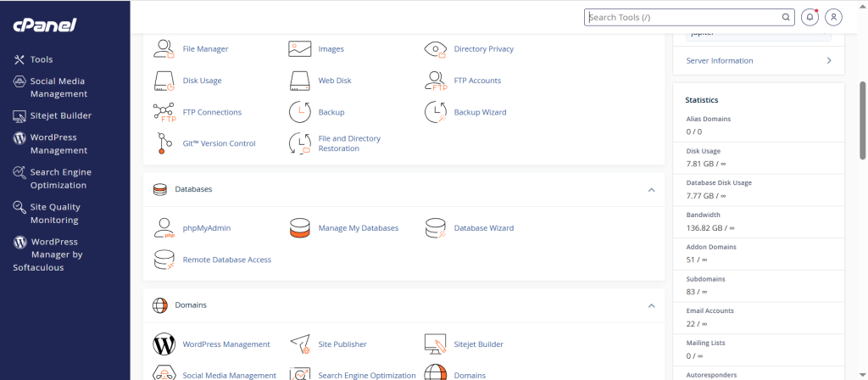Click the Directory Privacy eye icon
Viewport: 868px width, 380px height.
click(x=435, y=49)
